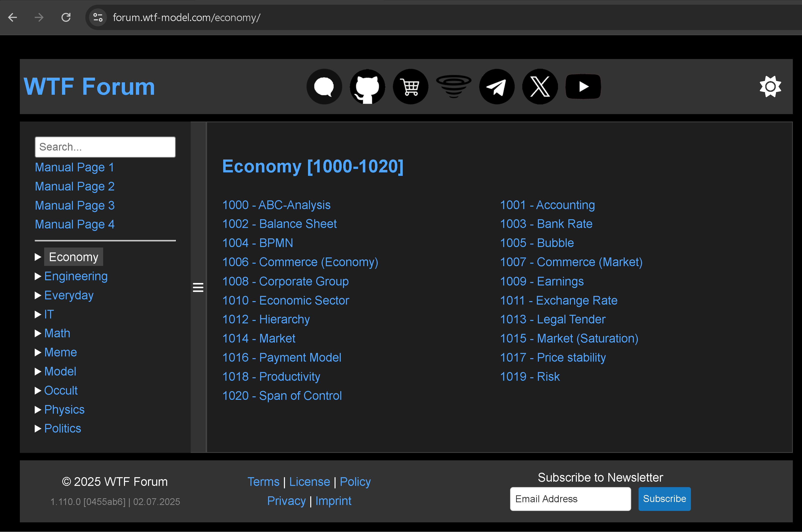Select the Economy category label
Image resolution: width=802 pixels, height=532 pixels.
pyautogui.click(x=74, y=257)
